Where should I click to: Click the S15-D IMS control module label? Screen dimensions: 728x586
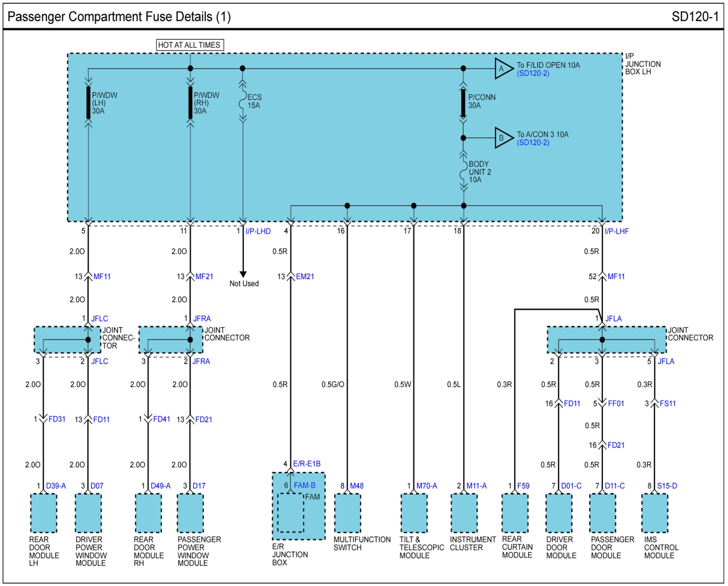click(x=667, y=486)
